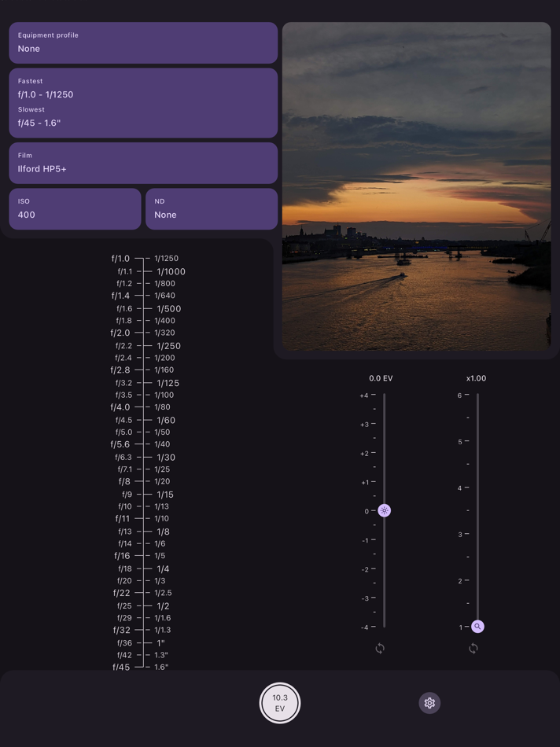
Task: Select the 1/60 shutter speed value
Action: click(x=166, y=420)
